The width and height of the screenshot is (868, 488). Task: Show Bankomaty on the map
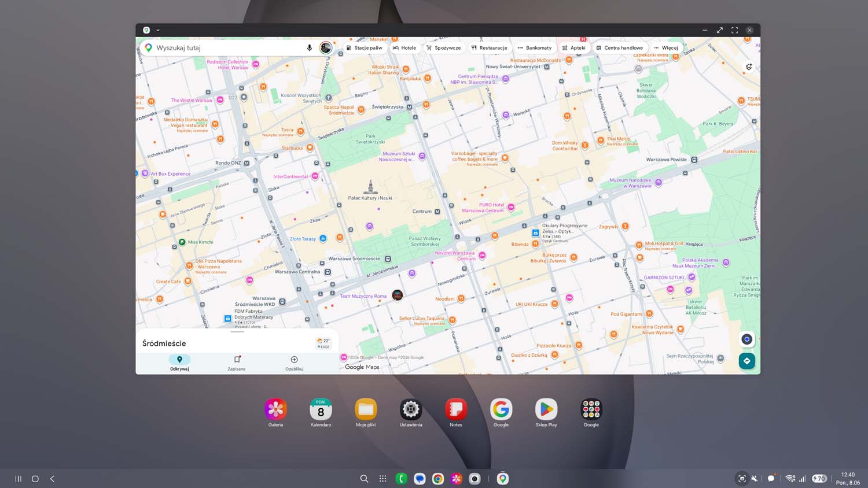(x=535, y=48)
